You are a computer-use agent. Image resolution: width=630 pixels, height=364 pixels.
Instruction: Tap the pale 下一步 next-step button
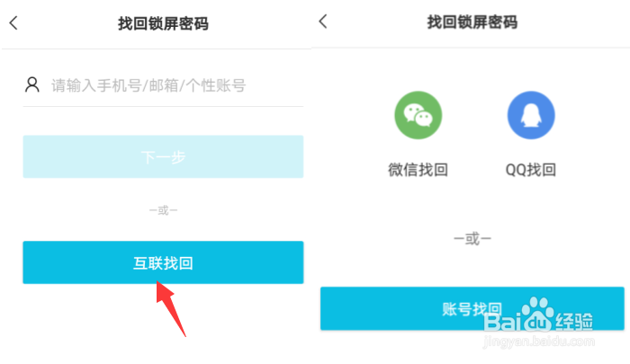[163, 156]
